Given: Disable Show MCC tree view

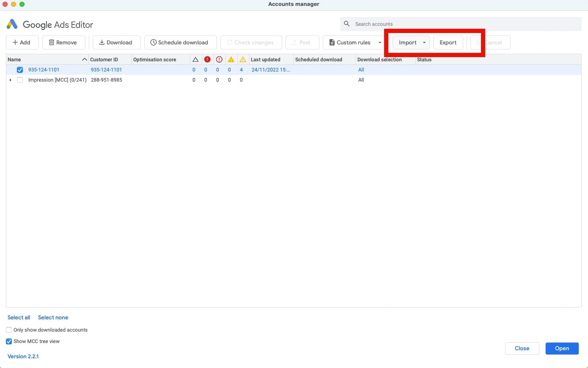Looking at the screenshot, I should click(x=9, y=341).
